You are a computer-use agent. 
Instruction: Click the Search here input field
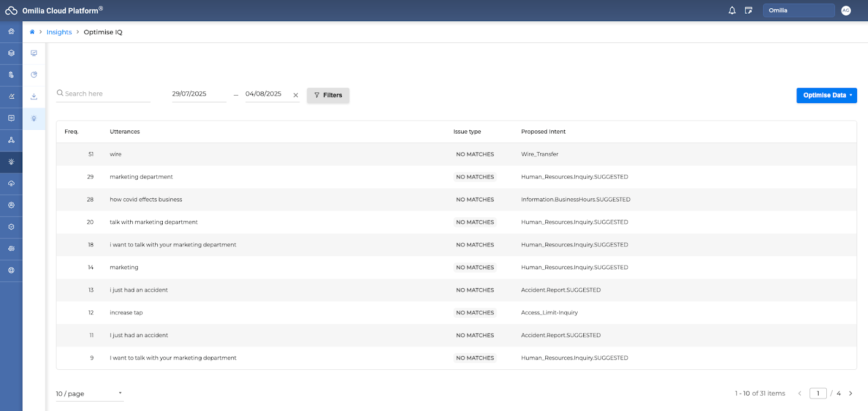point(106,94)
